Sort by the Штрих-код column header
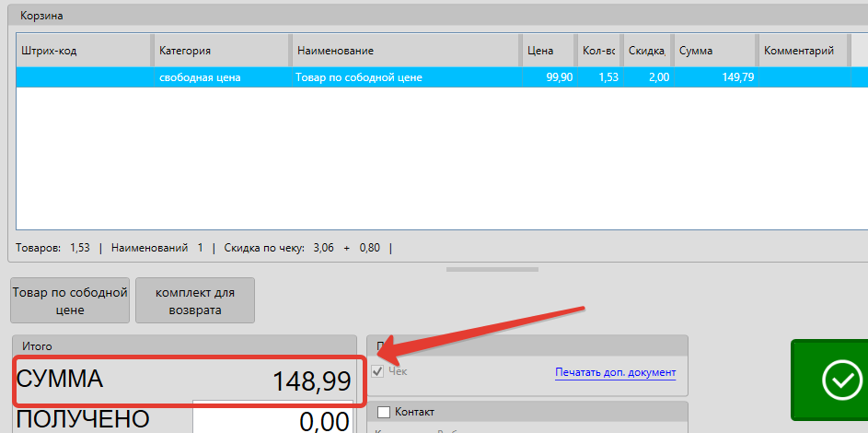The width and height of the screenshot is (868, 433). pyautogui.click(x=83, y=51)
